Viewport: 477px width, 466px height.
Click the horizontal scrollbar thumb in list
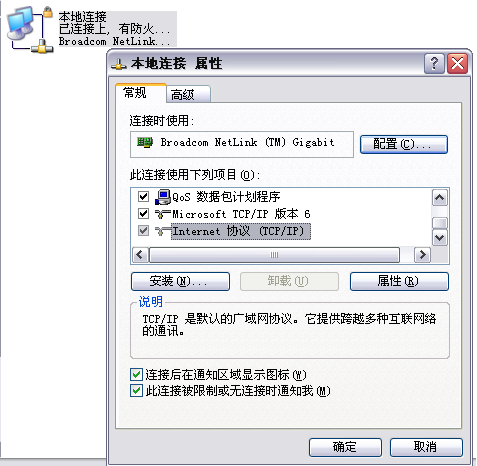274,255
